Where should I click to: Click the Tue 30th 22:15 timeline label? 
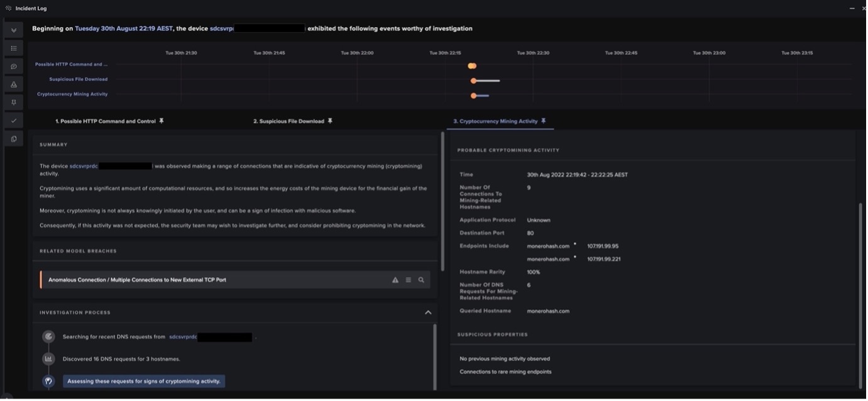point(445,53)
